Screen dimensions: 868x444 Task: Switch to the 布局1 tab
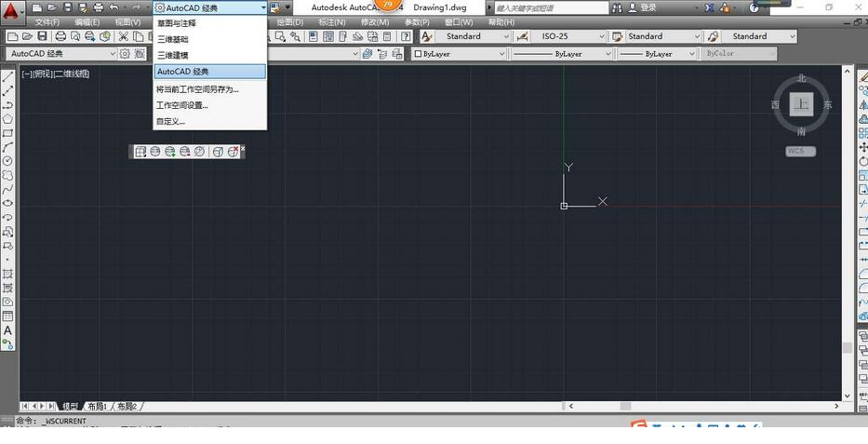[97, 407]
